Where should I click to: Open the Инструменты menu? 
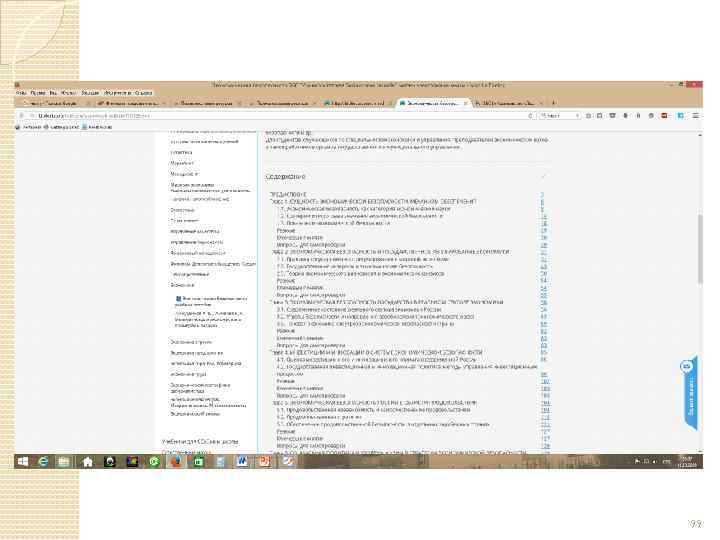[118, 93]
